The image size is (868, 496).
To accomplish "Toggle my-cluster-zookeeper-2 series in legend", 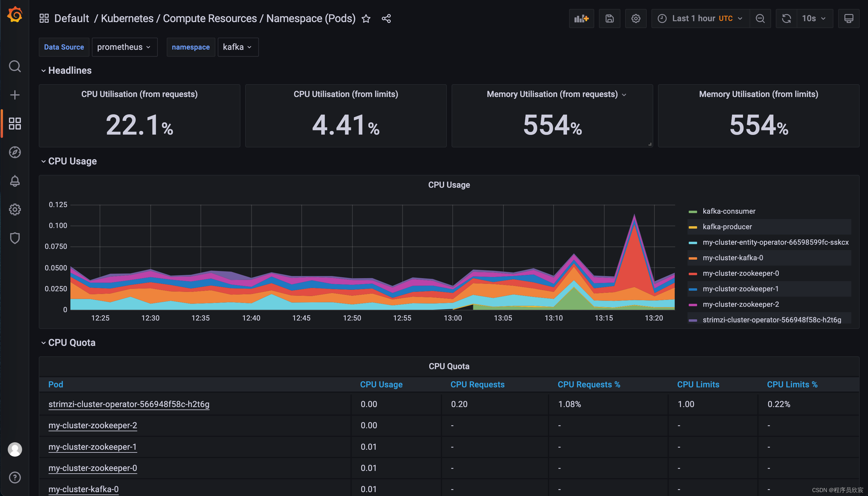I will point(741,304).
